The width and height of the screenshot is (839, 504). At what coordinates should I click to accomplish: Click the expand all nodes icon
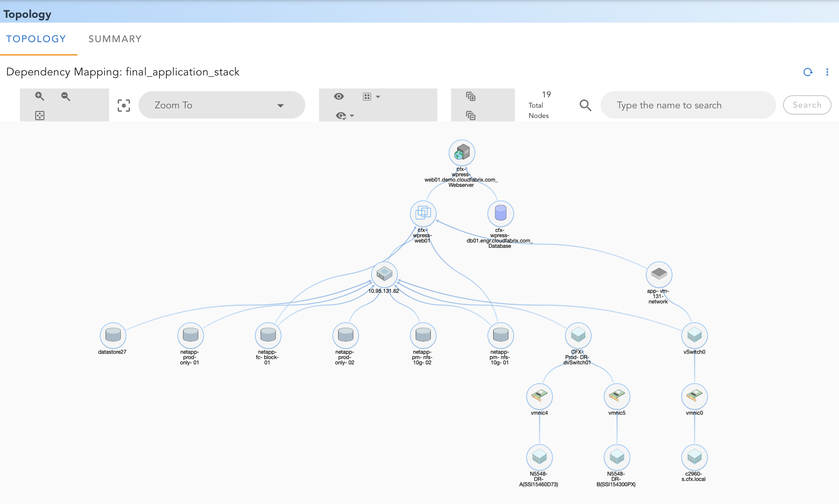coord(471,96)
